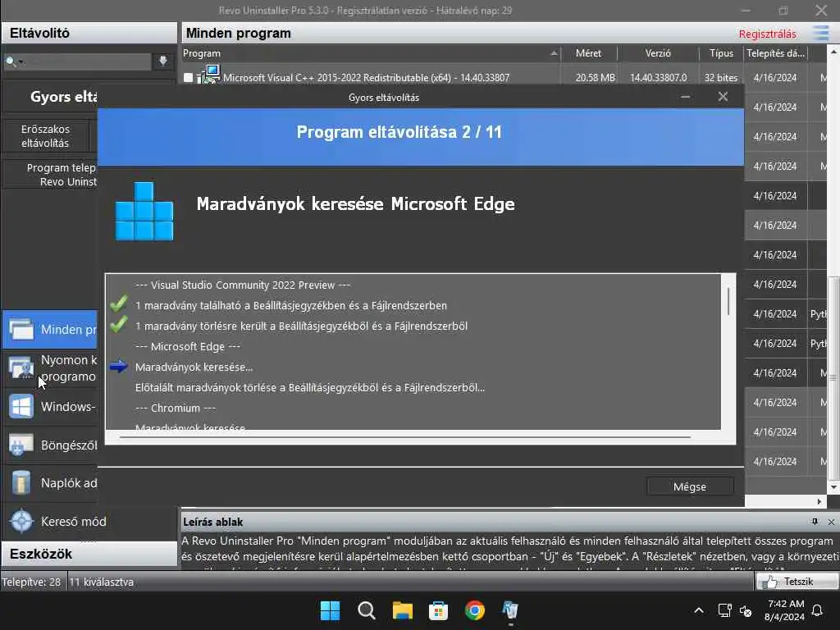840x630 pixels.
Task: Open the Windows Start menu
Action: coord(330,610)
